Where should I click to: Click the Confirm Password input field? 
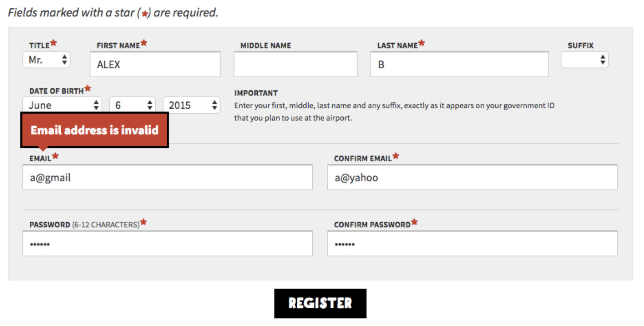[472, 243]
